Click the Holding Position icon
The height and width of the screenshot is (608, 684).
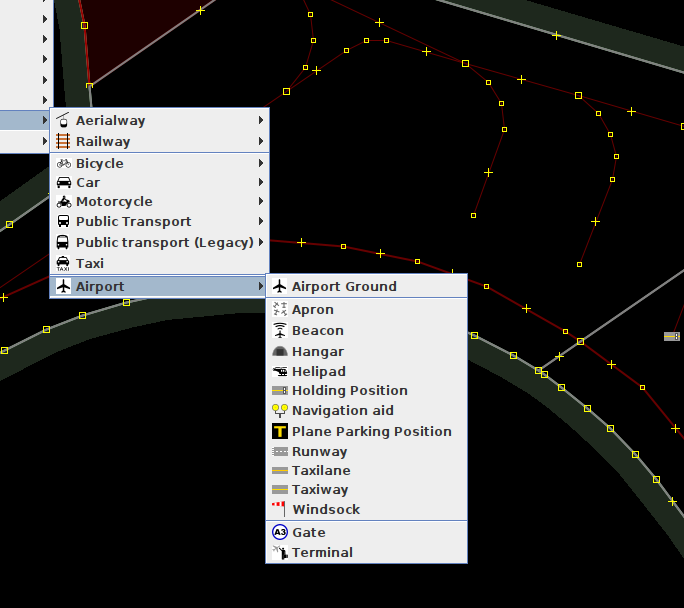280,390
